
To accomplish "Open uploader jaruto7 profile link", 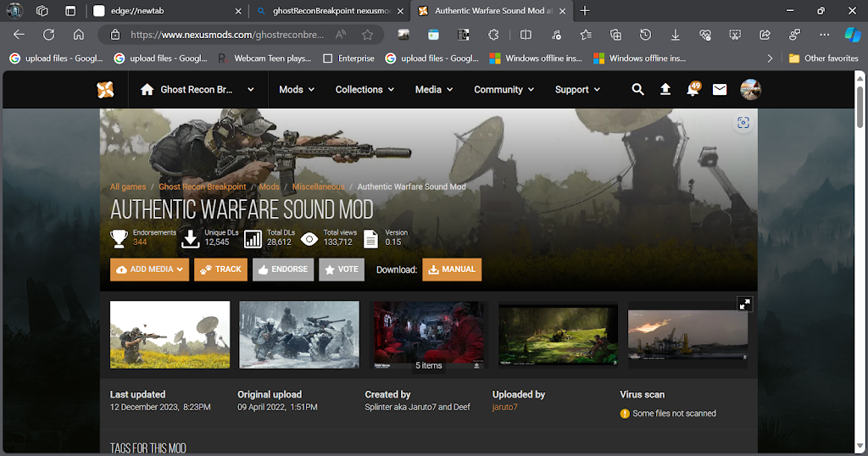I will pos(505,408).
